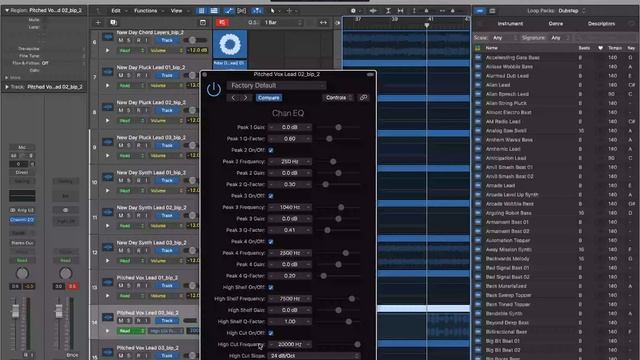Image resolution: width=640 pixels, height=360 pixels.
Task: Enable input monitoring on New Day Chord Layers
Action: [146, 40]
